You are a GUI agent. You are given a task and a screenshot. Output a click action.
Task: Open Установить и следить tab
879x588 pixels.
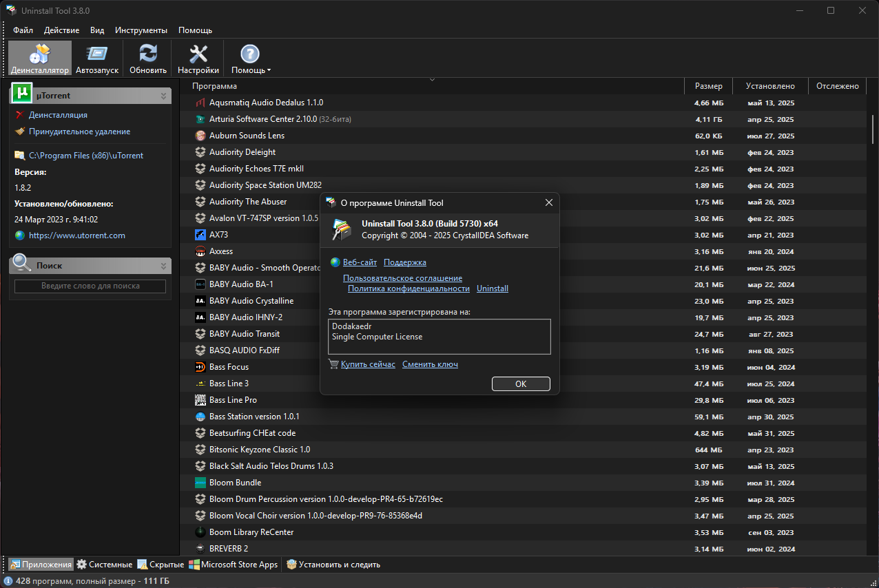[x=333, y=565]
